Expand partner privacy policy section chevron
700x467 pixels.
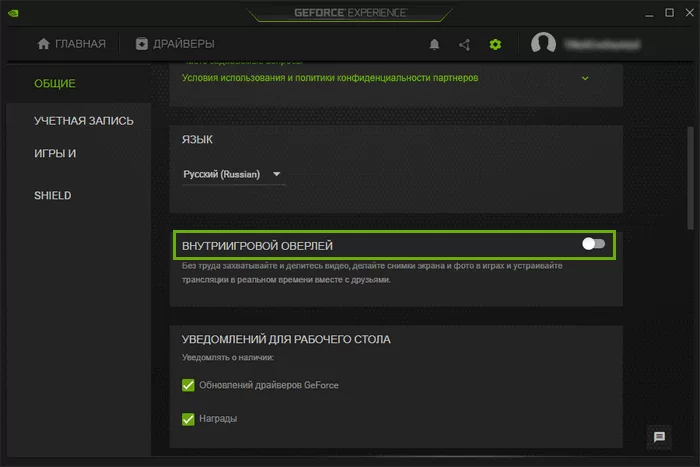tap(585, 78)
